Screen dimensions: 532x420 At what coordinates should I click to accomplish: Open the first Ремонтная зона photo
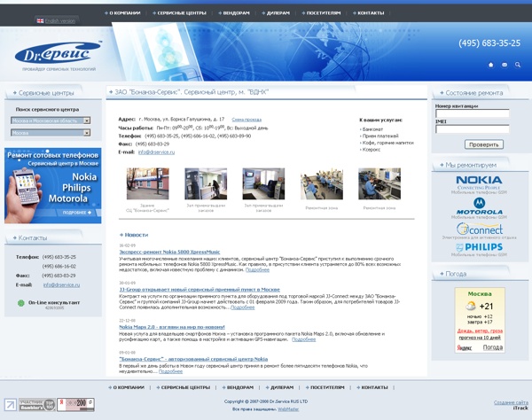(x=322, y=183)
